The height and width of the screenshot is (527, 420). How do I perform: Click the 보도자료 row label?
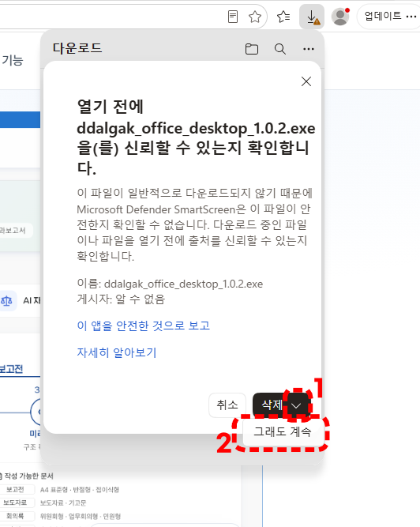(x=15, y=503)
